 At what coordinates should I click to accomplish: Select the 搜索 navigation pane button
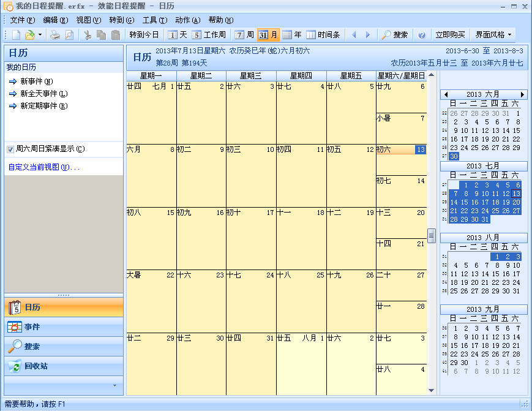coord(64,347)
